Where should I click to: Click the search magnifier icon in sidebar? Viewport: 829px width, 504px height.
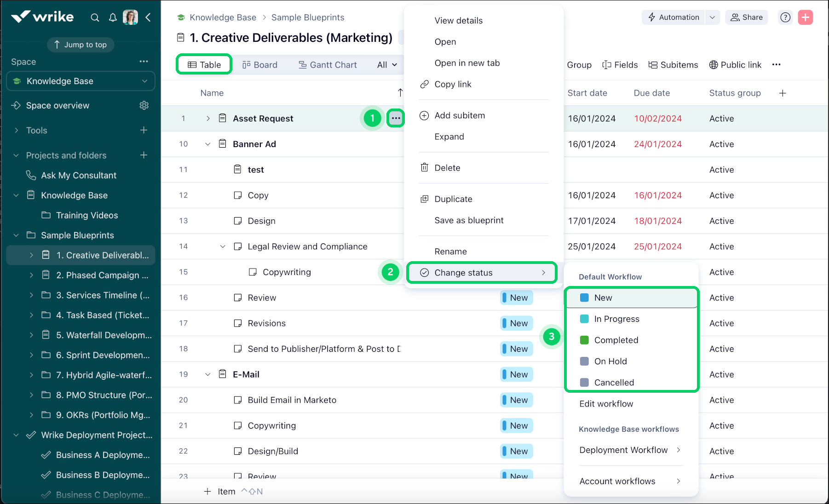pyautogui.click(x=95, y=17)
